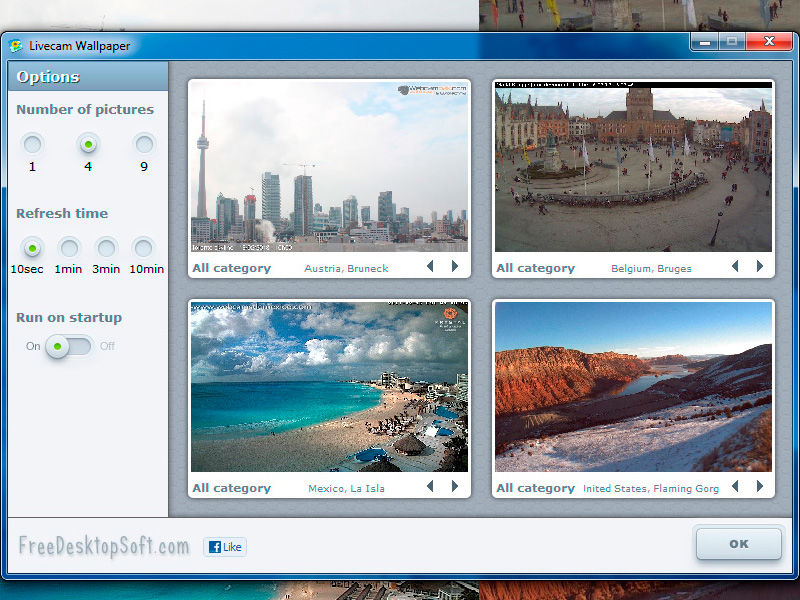The width and height of the screenshot is (800, 600).
Task: Select 1 picture radio option
Action: [x=32, y=144]
